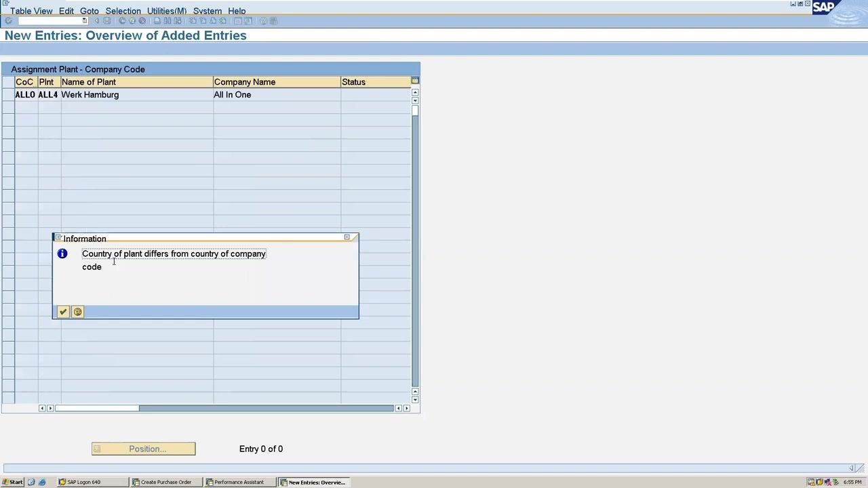Viewport: 868px width, 488px height.
Task: Click the Entry 0 of 0 text
Action: point(261,449)
